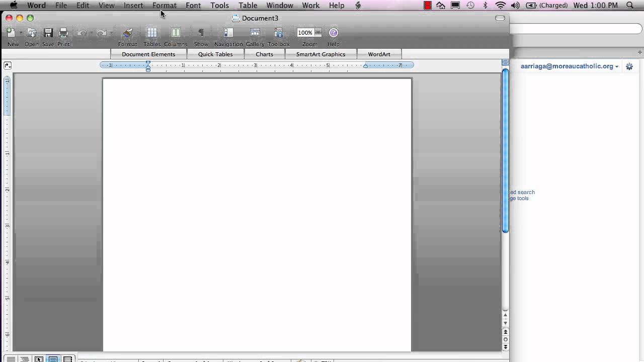Click the first-line indent marker on ruler
The image size is (644, 362).
pos(148,63)
